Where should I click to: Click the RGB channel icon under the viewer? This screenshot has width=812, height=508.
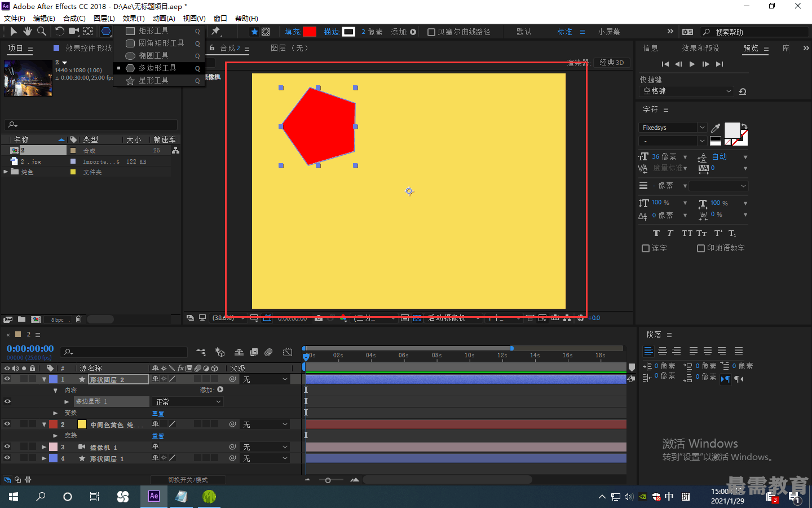pos(343,318)
